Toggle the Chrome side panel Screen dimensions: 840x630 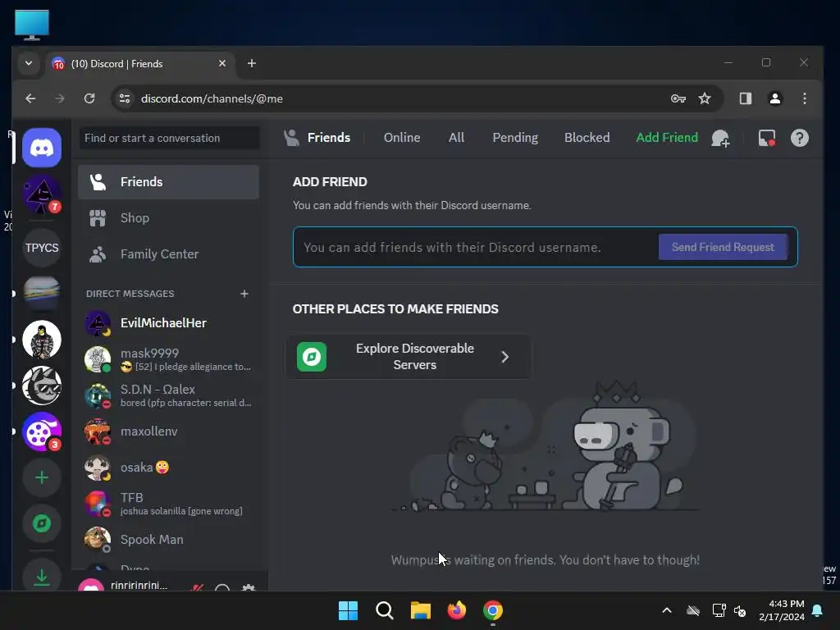745,98
